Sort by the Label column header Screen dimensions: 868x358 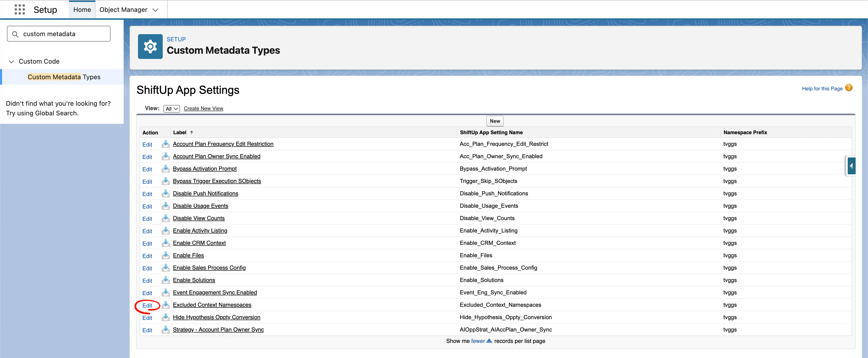tap(180, 133)
